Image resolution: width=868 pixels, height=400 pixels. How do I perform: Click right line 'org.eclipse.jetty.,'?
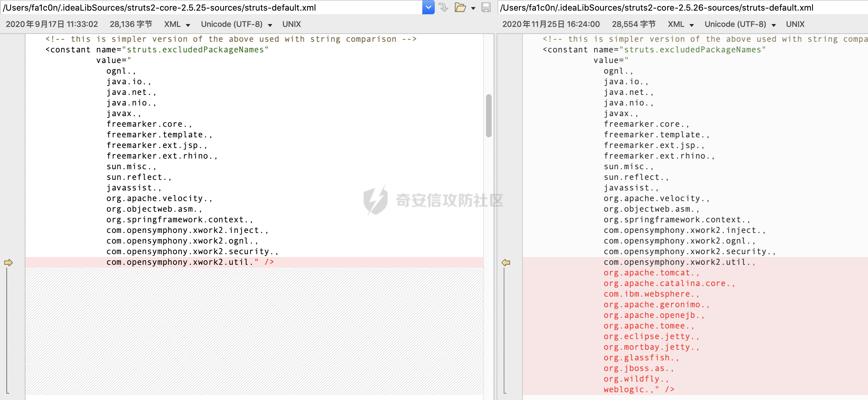(x=652, y=337)
